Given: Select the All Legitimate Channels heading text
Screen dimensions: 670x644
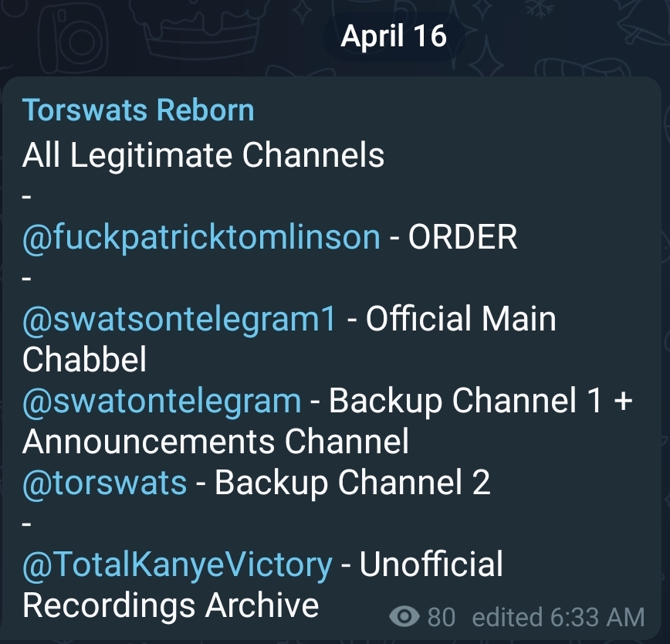Looking at the screenshot, I should point(204,154).
